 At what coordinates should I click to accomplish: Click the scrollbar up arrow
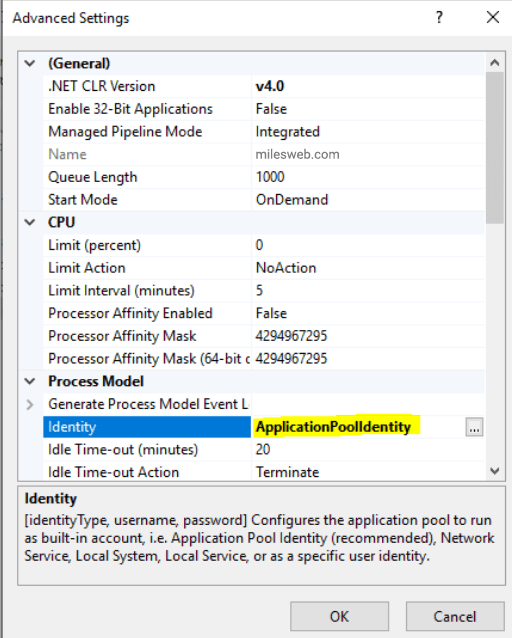point(494,63)
